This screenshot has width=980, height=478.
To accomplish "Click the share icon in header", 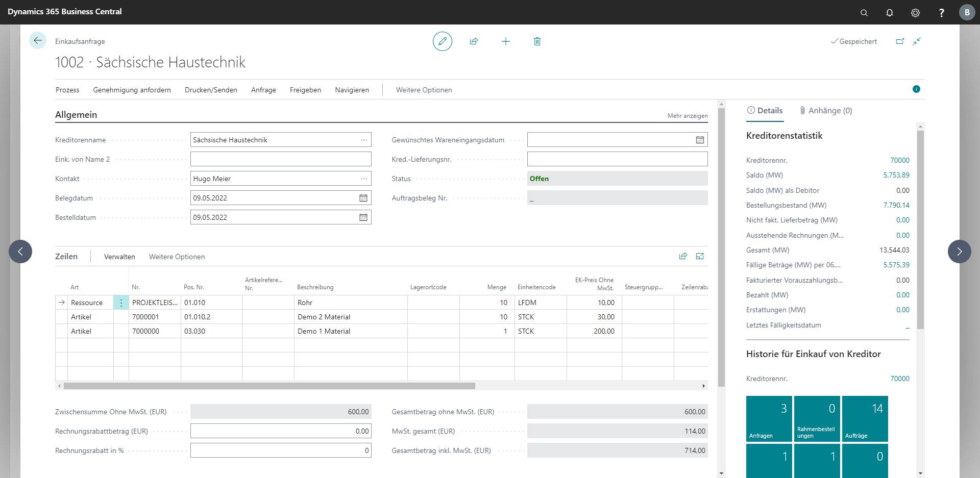I will coord(474,41).
